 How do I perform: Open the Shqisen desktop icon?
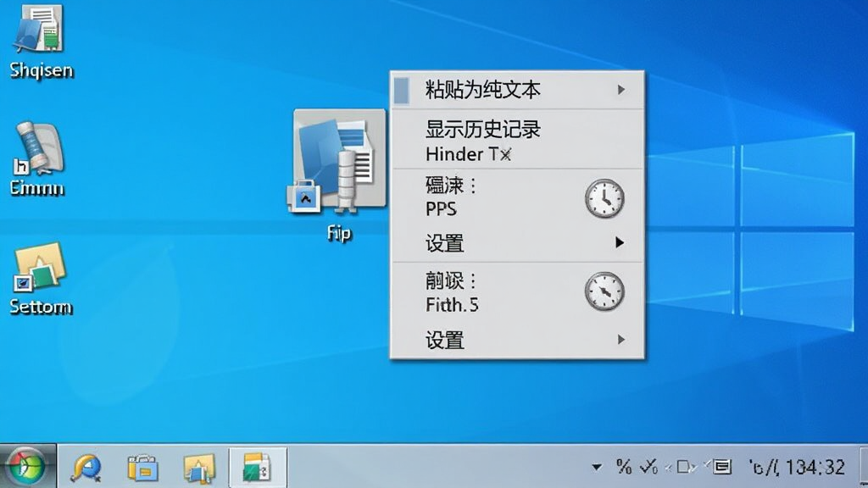[41, 42]
